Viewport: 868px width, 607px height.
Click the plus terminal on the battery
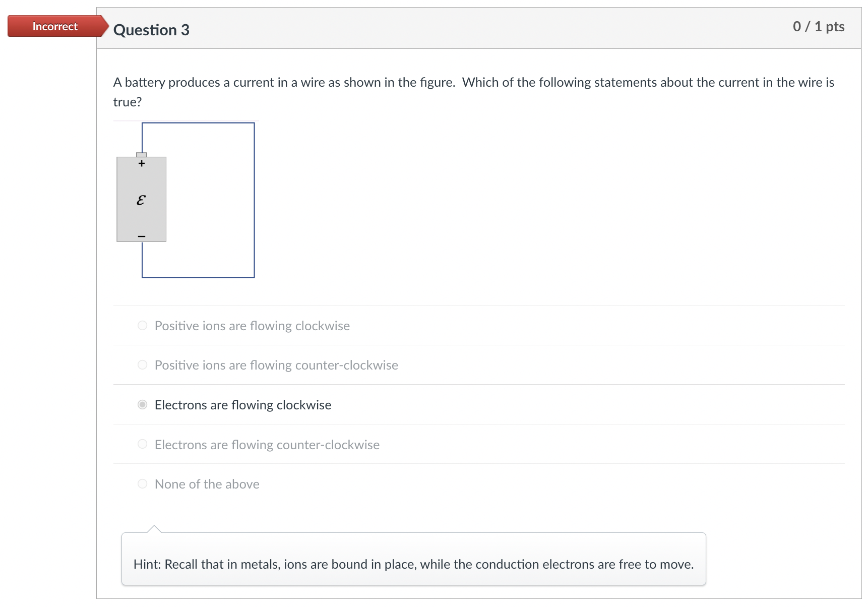[x=142, y=162]
